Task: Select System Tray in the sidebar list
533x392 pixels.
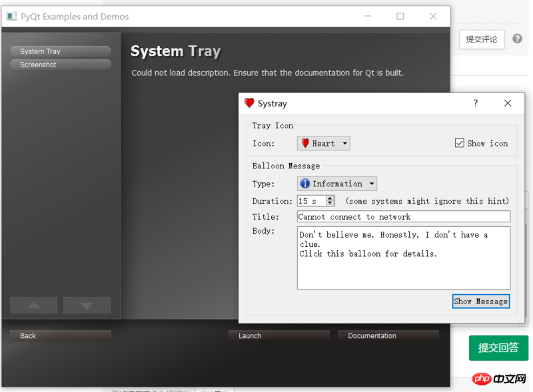Action: (60, 51)
